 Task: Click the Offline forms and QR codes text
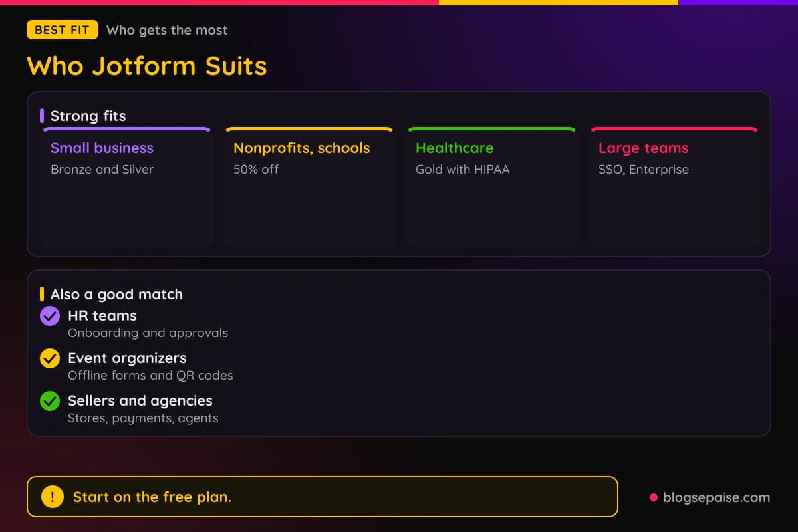[150, 375]
